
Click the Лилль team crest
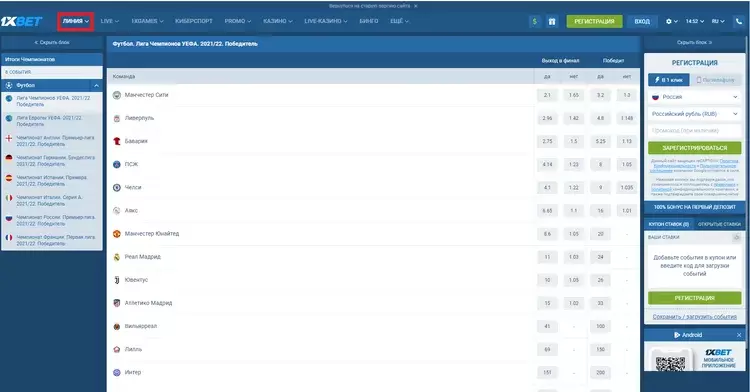117,349
